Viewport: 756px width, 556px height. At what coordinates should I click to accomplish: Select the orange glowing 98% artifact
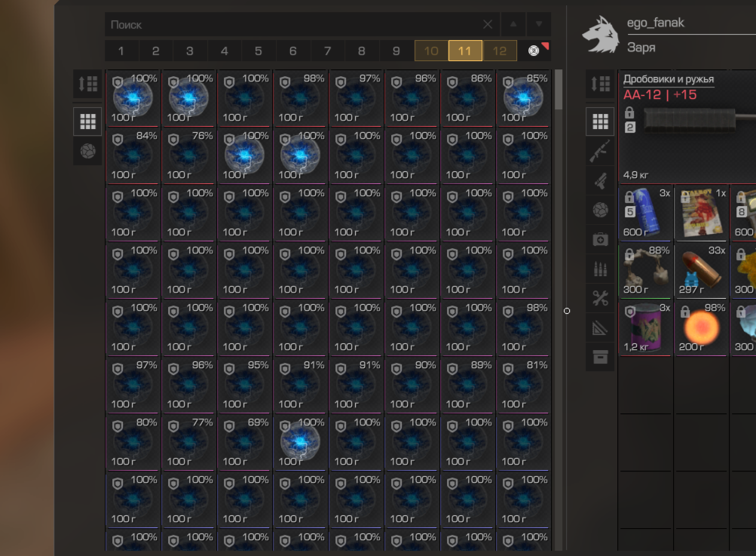pos(701,328)
